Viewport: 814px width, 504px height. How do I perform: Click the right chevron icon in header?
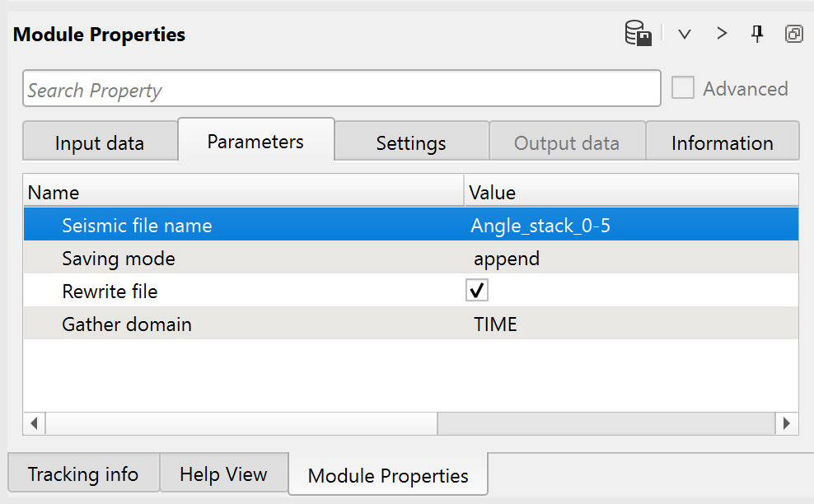click(722, 34)
